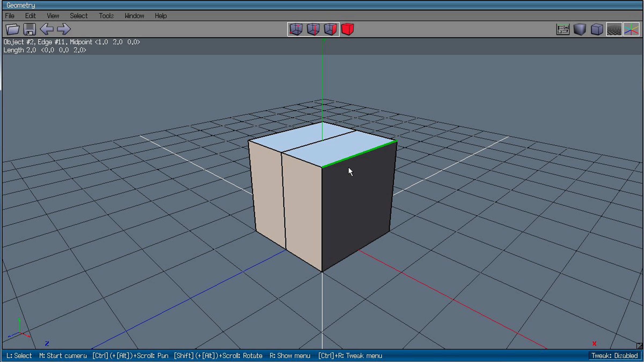Open the Edit menu
The width and height of the screenshot is (644, 362).
30,16
